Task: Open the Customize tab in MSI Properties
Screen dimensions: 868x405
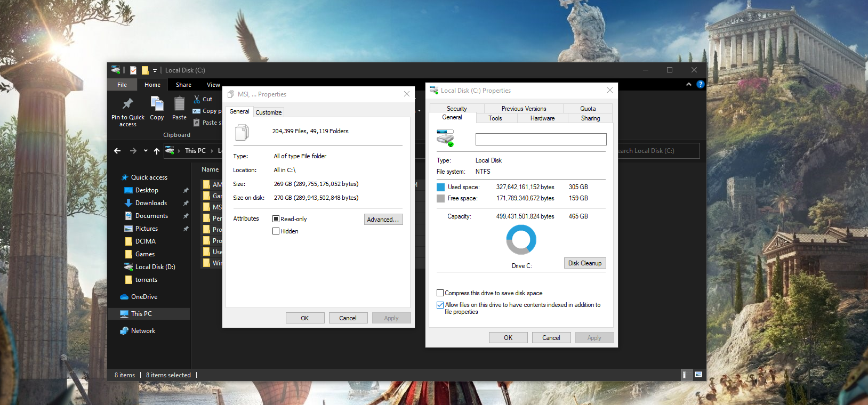Action: coord(268,112)
